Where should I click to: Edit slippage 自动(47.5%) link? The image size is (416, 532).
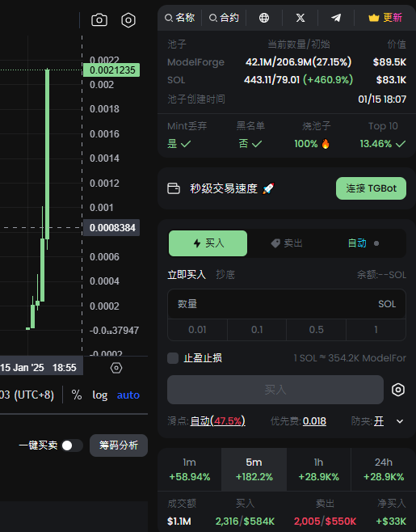point(217,421)
